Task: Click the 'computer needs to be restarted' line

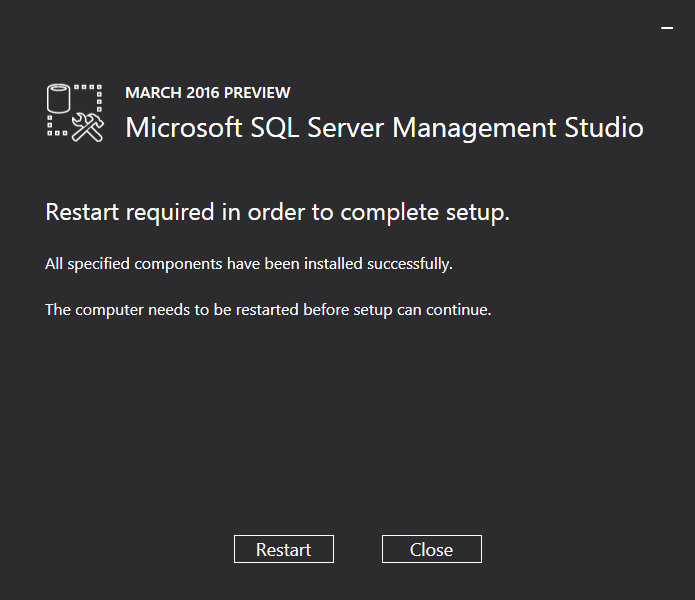Action: [x=268, y=309]
